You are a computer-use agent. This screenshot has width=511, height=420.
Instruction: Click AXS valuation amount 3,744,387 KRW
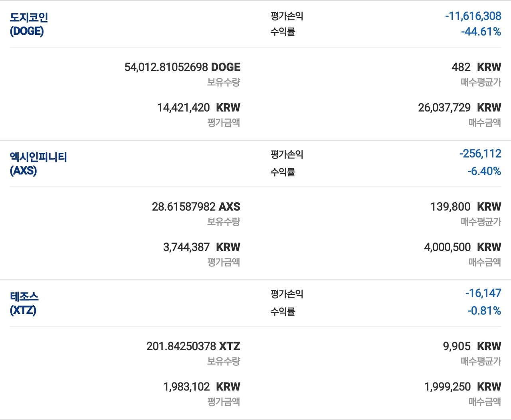202,247
